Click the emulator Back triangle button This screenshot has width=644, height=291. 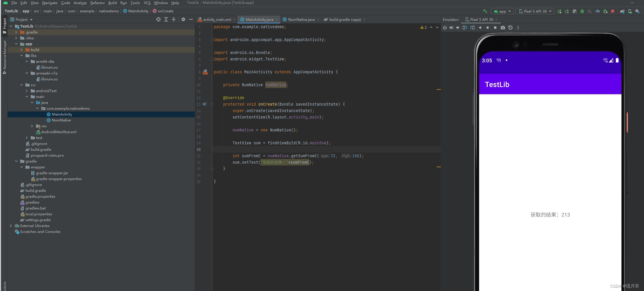[x=480, y=28]
